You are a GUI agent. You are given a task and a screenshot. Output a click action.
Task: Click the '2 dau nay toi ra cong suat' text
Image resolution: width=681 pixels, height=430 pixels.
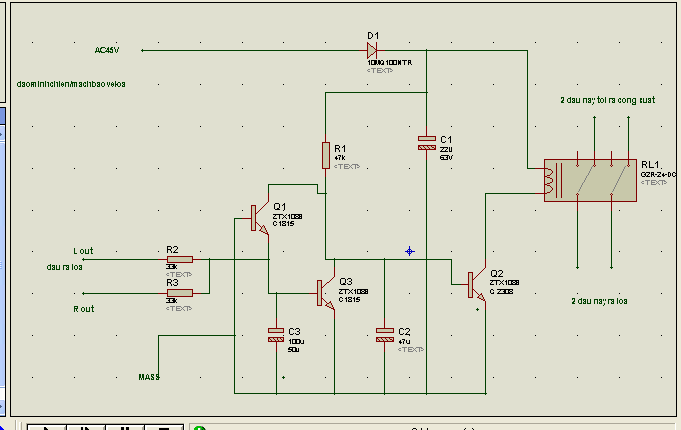(608, 100)
